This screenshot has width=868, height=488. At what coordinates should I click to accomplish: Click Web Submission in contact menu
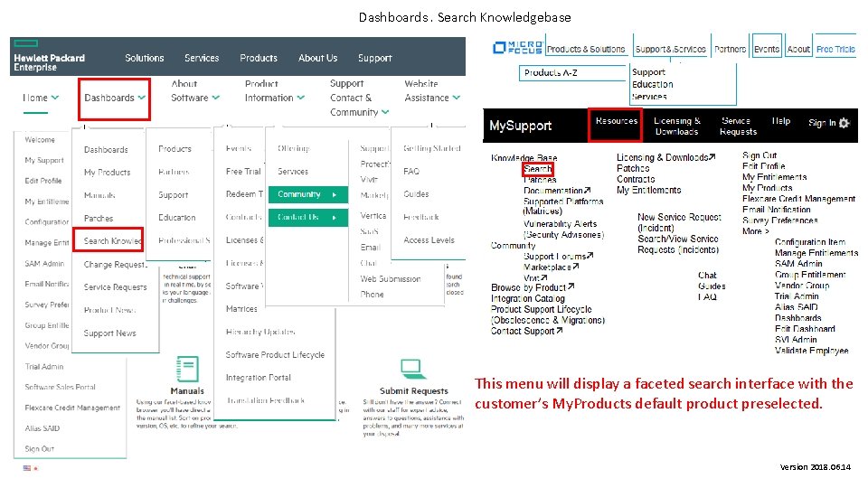[x=391, y=279]
